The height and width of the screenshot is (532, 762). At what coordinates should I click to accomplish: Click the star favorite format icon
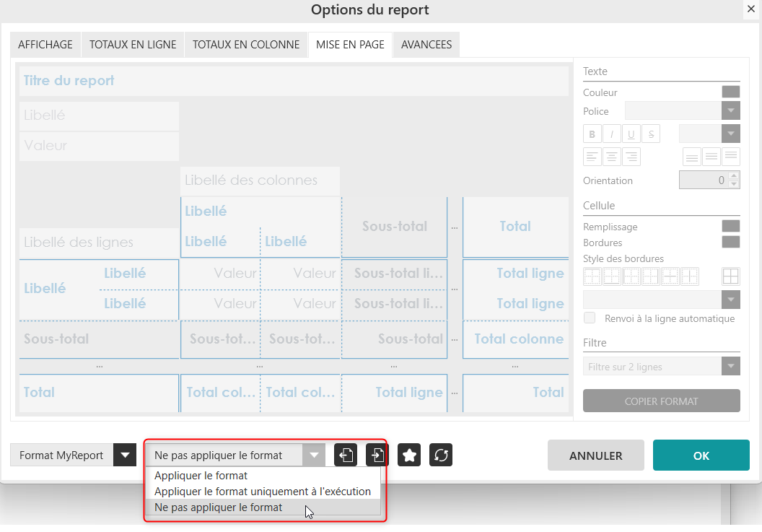click(x=409, y=455)
